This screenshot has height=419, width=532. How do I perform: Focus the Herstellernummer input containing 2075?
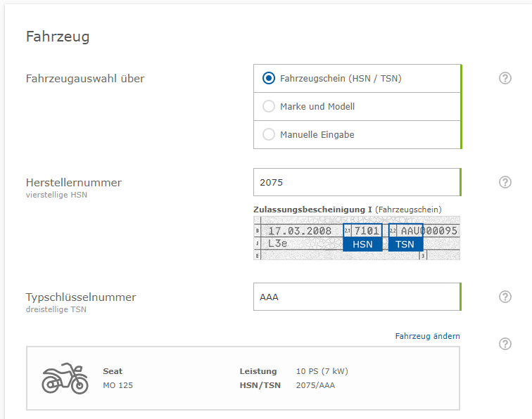tap(356, 182)
